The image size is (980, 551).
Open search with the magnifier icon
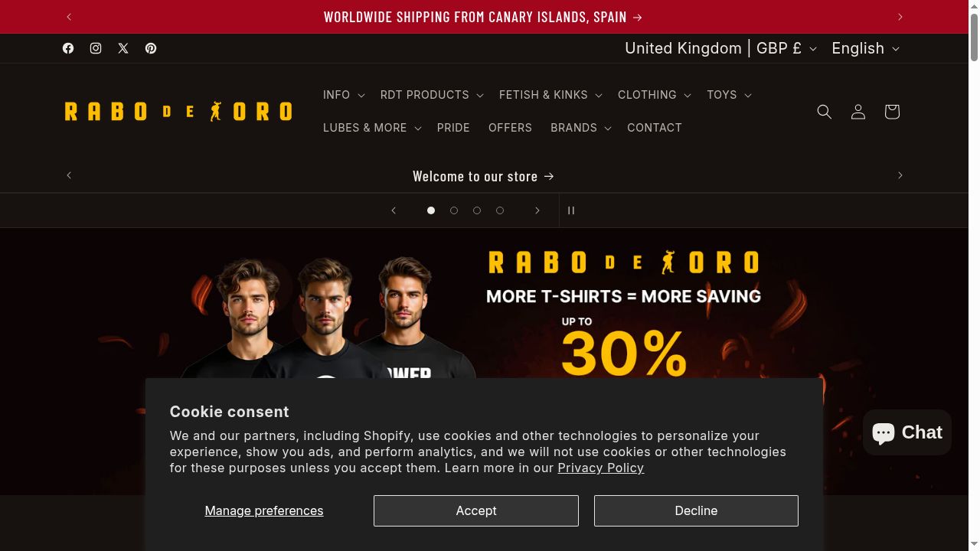pyautogui.click(x=825, y=112)
